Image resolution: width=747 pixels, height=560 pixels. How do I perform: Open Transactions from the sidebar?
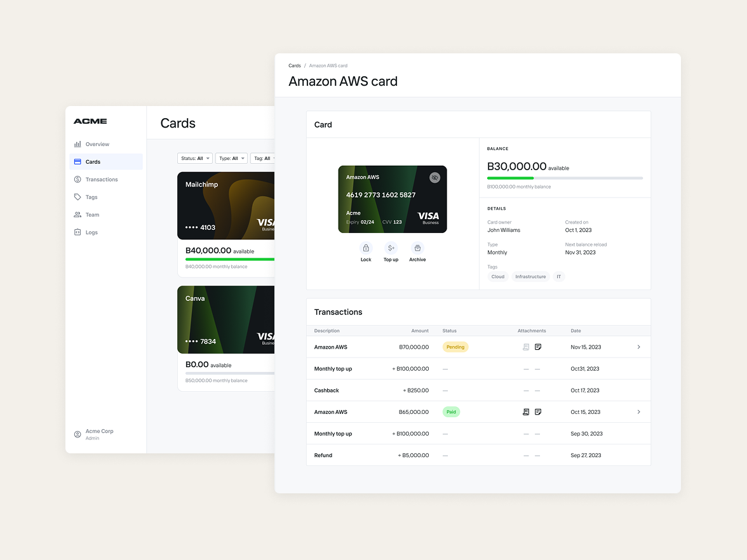105,180
